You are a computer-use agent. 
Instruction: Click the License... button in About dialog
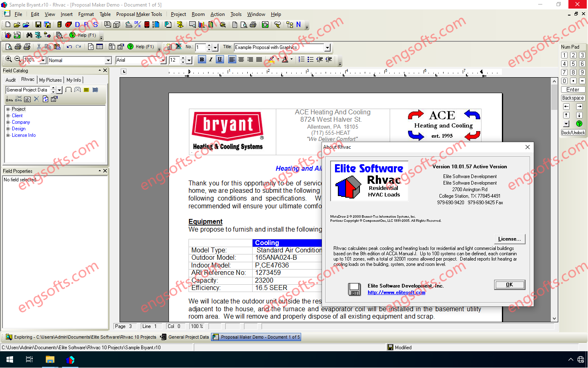[509, 239]
